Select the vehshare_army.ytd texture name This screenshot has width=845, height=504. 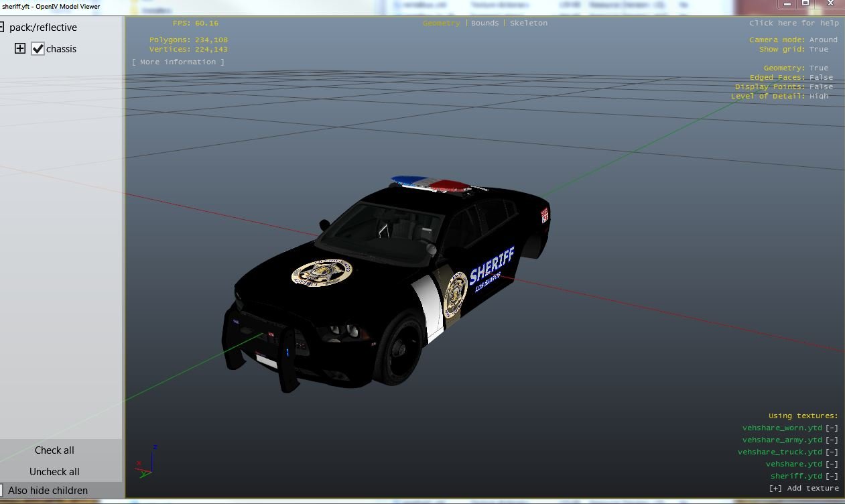(x=782, y=440)
